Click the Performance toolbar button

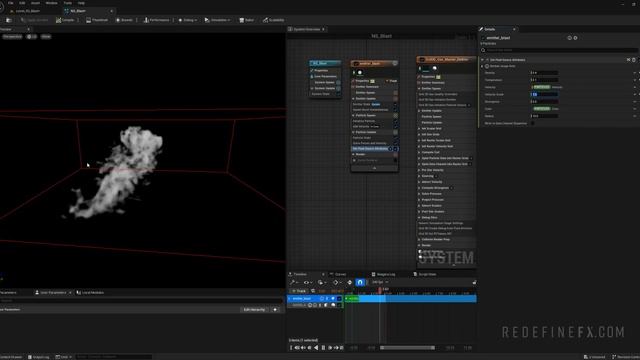pos(156,20)
